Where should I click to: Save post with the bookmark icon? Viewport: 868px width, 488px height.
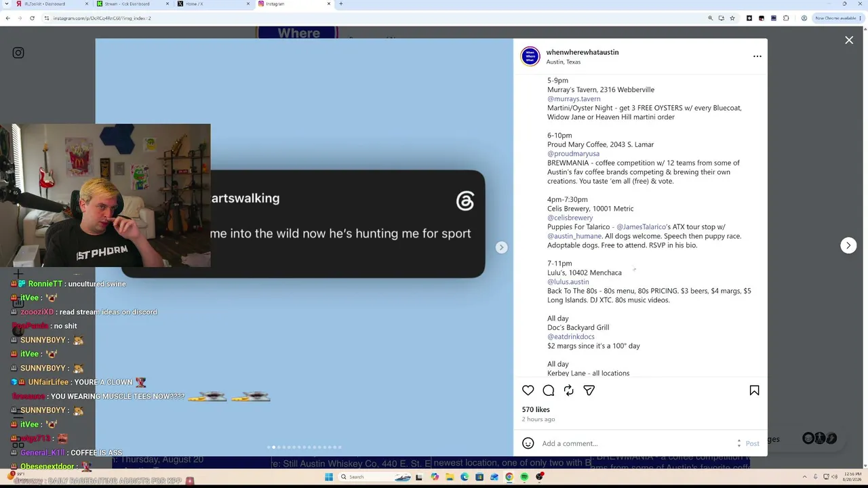click(x=754, y=390)
